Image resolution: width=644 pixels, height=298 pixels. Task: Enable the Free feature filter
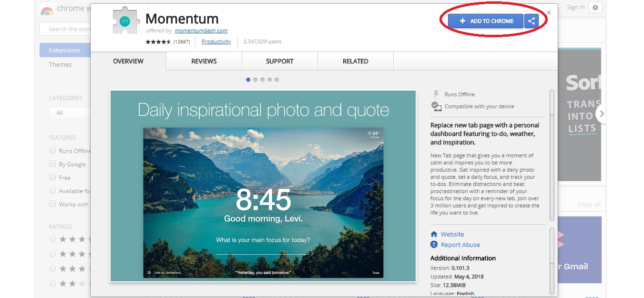click(x=52, y=177)
